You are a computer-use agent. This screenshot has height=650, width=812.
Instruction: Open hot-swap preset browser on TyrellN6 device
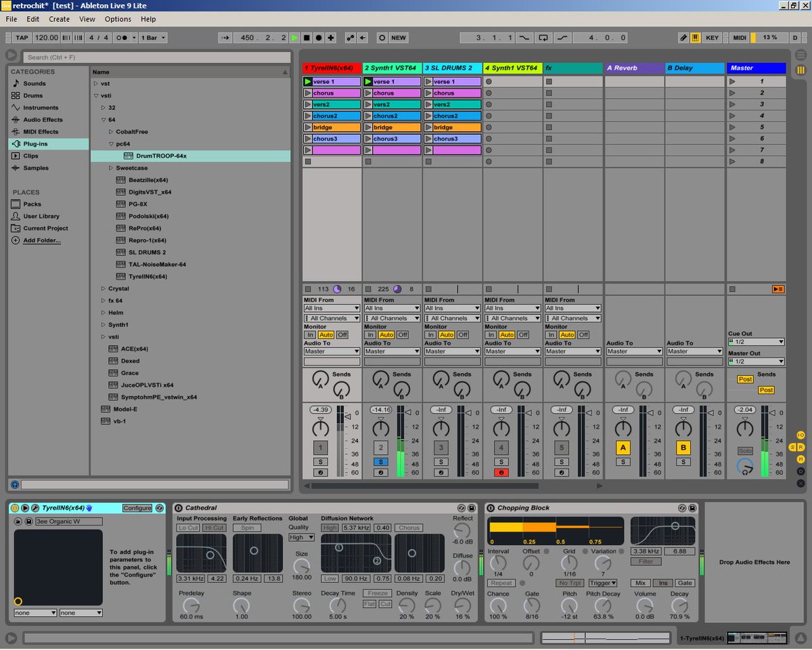point(159,508)
